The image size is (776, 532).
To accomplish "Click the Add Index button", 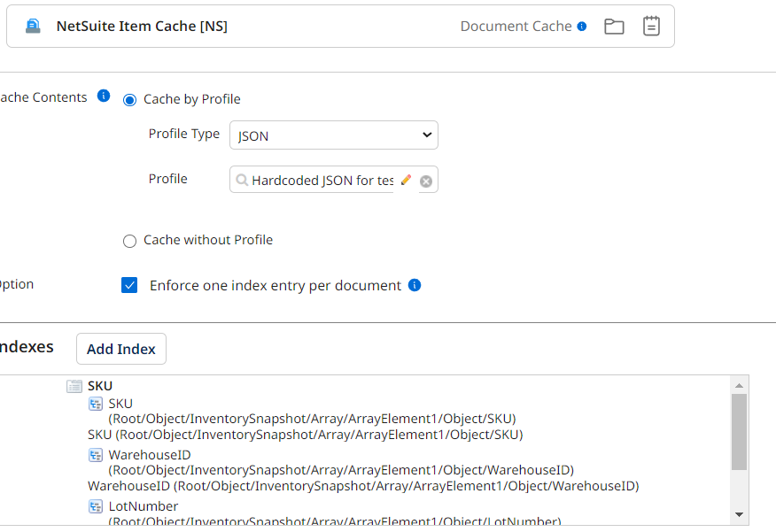I will pyautogui.click(x=121, y=349).
